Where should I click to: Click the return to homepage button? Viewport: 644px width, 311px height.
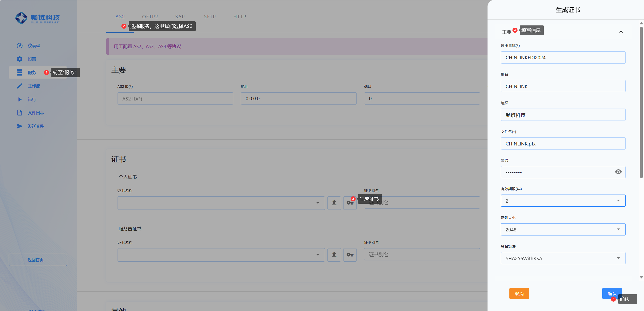(38, 260)
